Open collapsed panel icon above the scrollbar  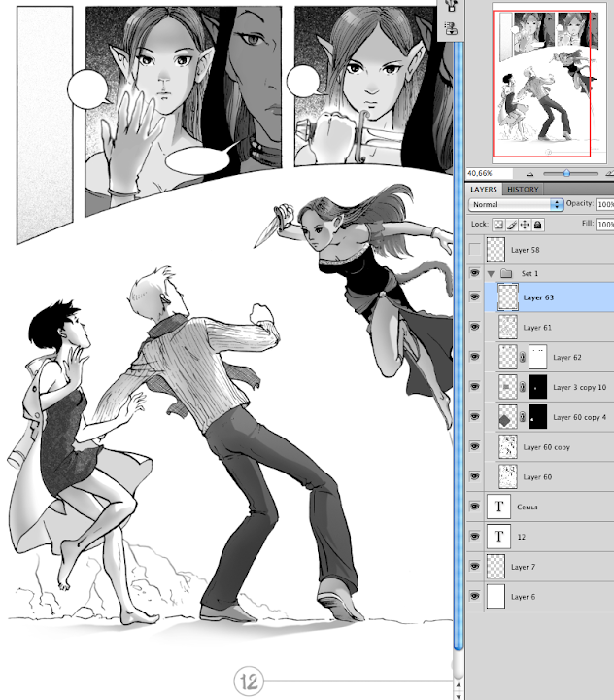tap(451, 29)
